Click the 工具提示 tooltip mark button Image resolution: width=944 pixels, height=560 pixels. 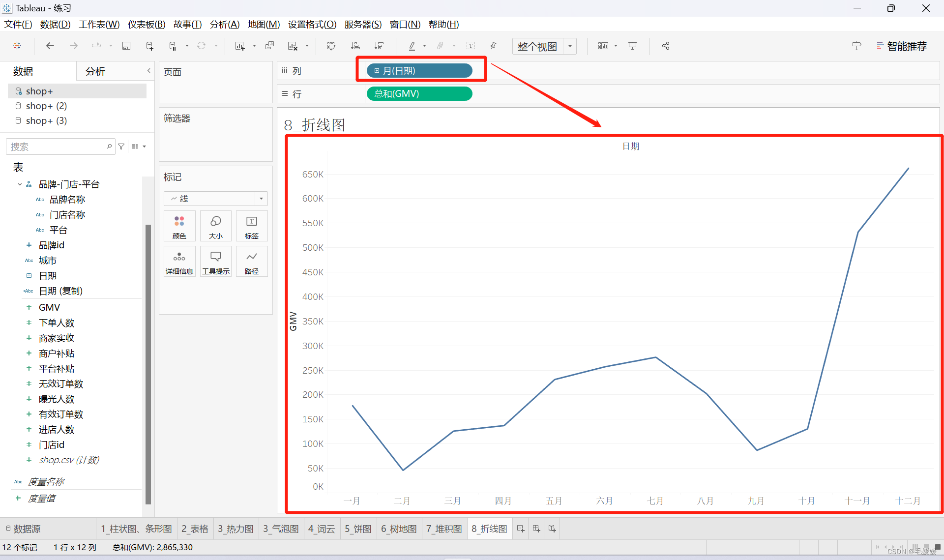[x=216, y=262]
